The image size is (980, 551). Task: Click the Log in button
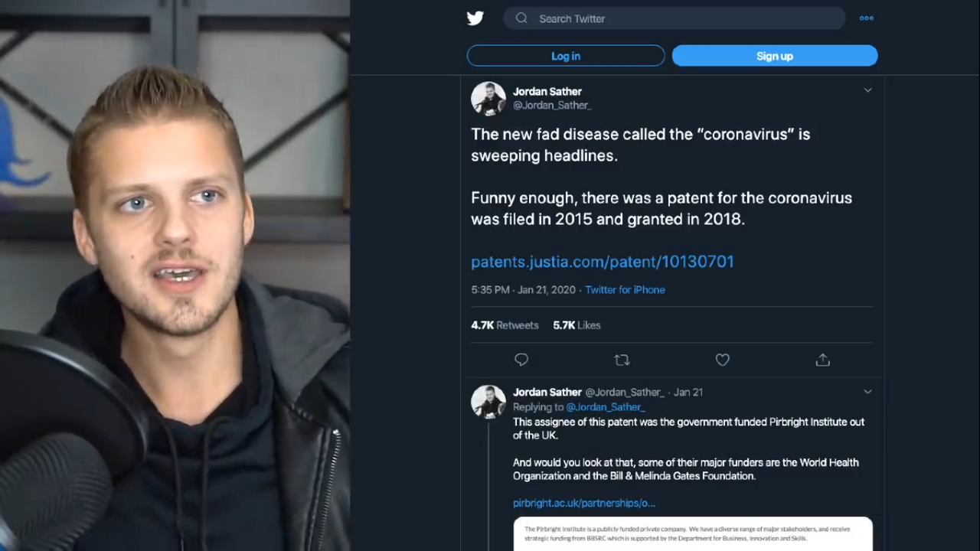tap(566, 56)
